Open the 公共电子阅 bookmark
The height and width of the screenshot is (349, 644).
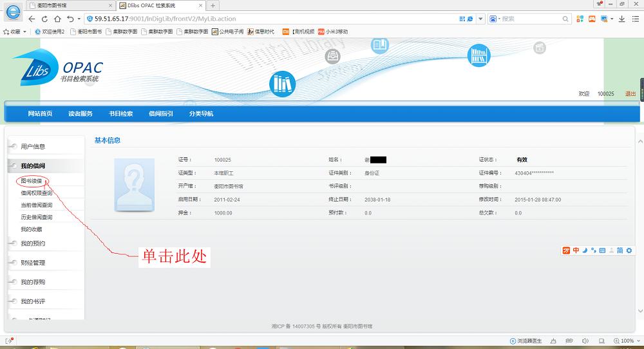point(227,32)
